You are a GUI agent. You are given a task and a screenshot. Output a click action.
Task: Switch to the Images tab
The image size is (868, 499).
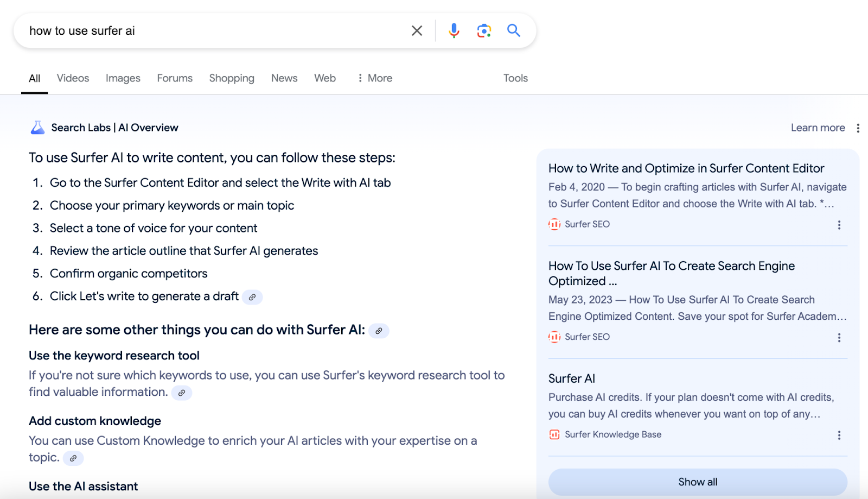point(123,78)
